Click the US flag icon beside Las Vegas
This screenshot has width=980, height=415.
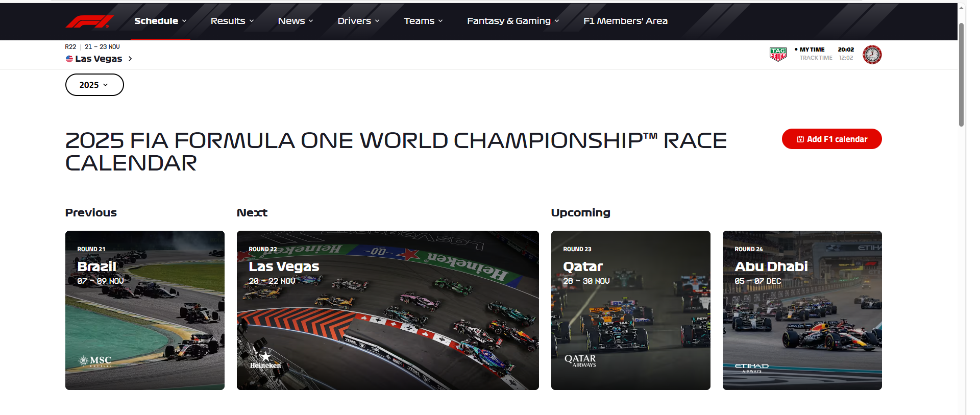[x=69, y=59]
